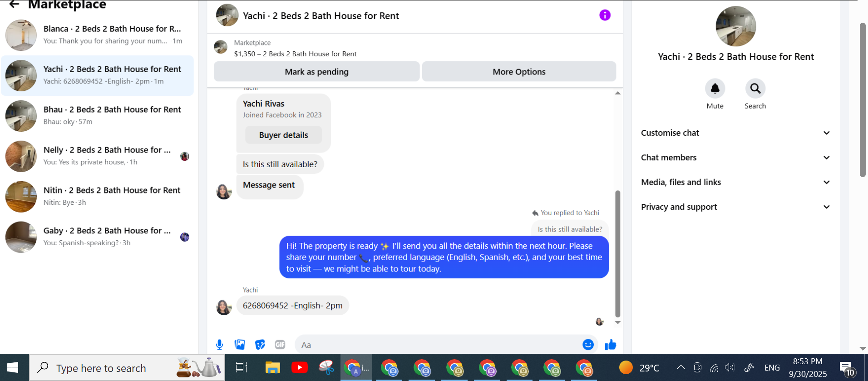Expand Privacy and support section
This screenshot has height=381, width=868.
735,207
